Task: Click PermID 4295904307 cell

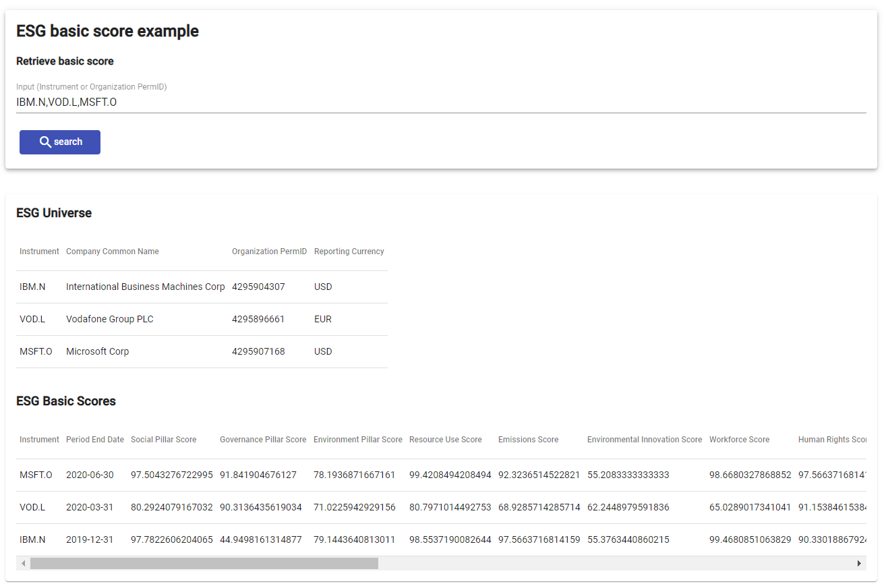Action: 258,287
